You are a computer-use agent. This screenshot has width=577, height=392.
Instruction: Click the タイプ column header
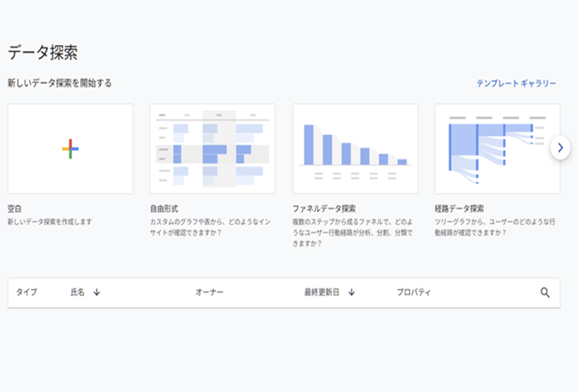pos(26,292)
